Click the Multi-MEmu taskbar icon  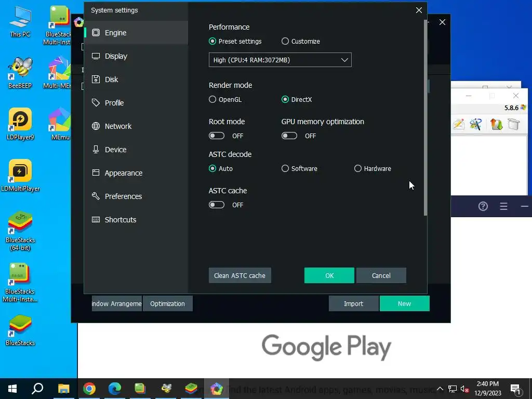point(217,389)
